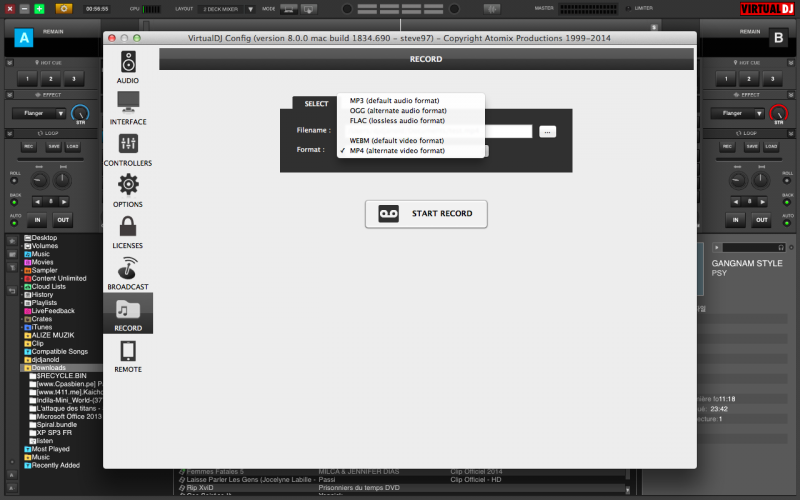800x500 pixels.
Task: Click sampler SAVE button on deck A
Action: pyautogui.click(x=54, y=146)
